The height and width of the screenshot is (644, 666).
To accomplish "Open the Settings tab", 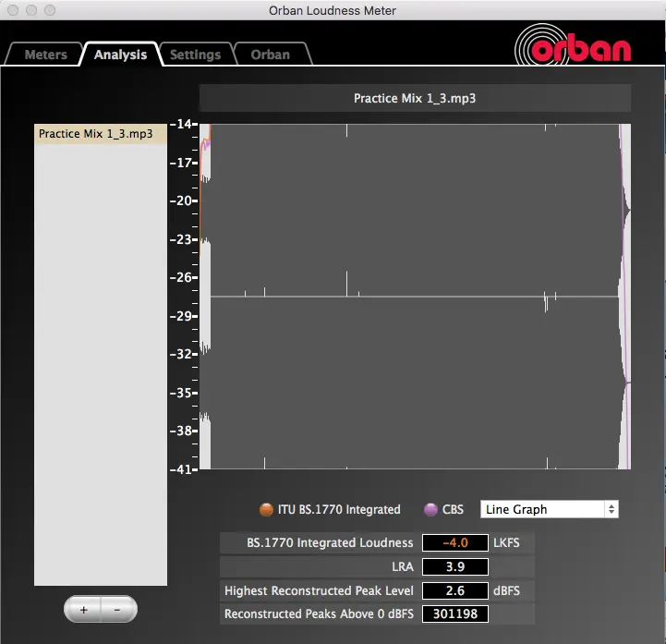I will click(195, 55).
